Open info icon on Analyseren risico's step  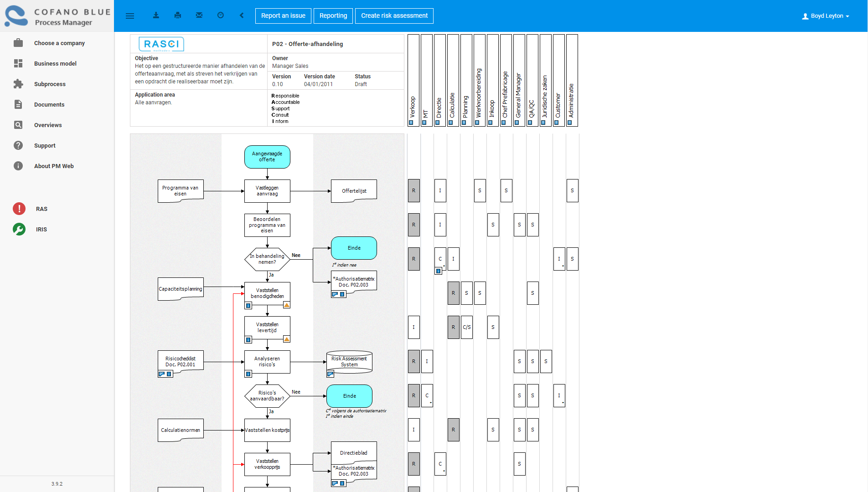pos(248,374)
